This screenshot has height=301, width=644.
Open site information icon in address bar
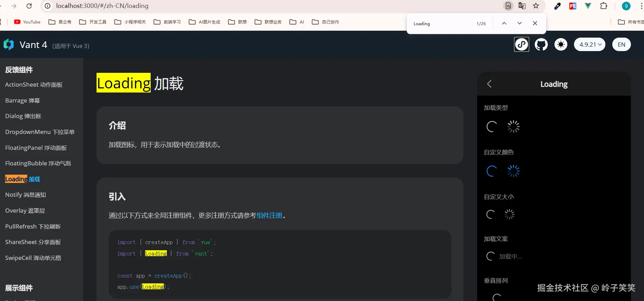(48, 6)
